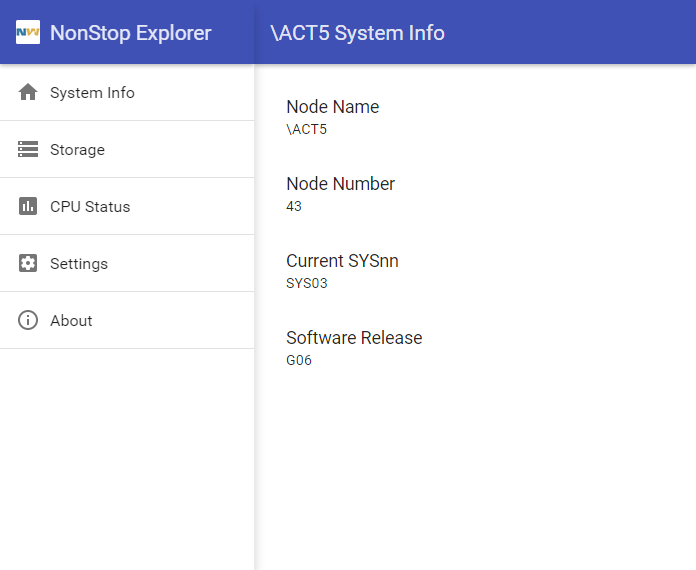
Task: Click the Storage drive stack icon
Action: [x=28, y=149]
